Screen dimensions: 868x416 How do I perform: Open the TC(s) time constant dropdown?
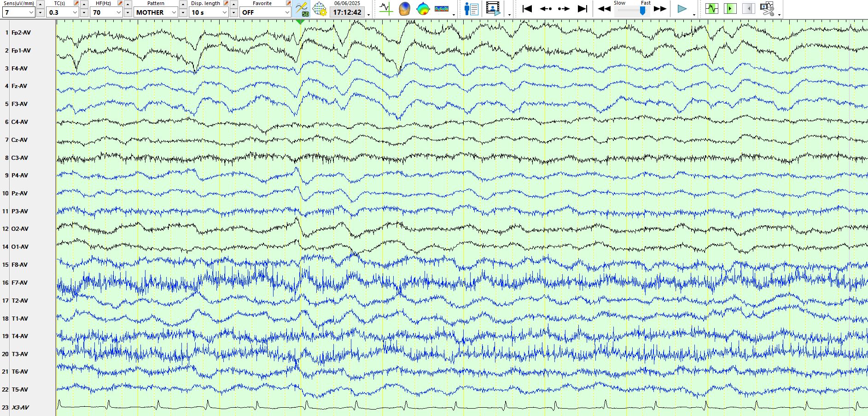pos(62,12)
